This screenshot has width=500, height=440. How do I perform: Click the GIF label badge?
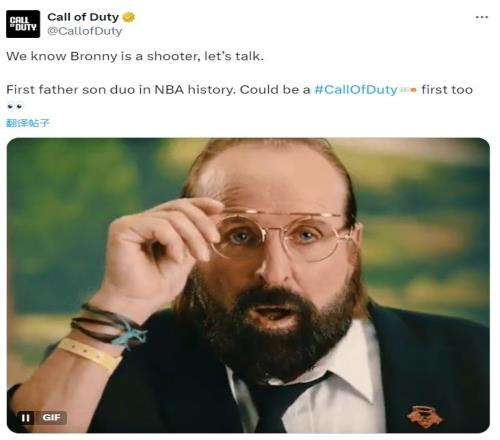(51, 418)
